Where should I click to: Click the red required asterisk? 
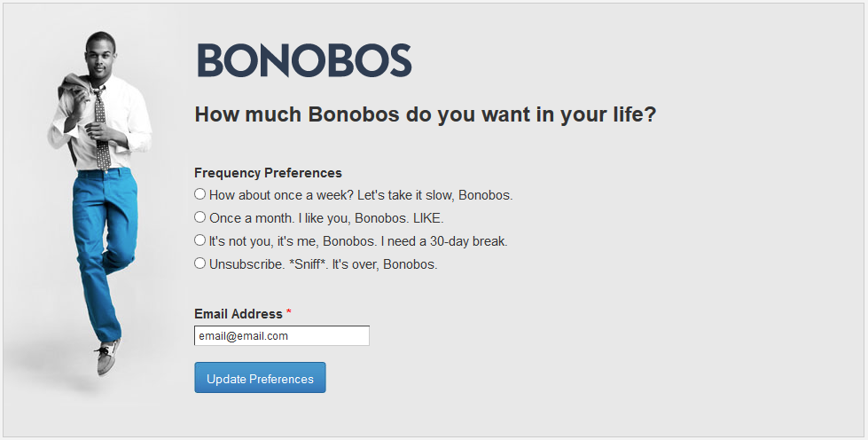[x=289, y=313]
